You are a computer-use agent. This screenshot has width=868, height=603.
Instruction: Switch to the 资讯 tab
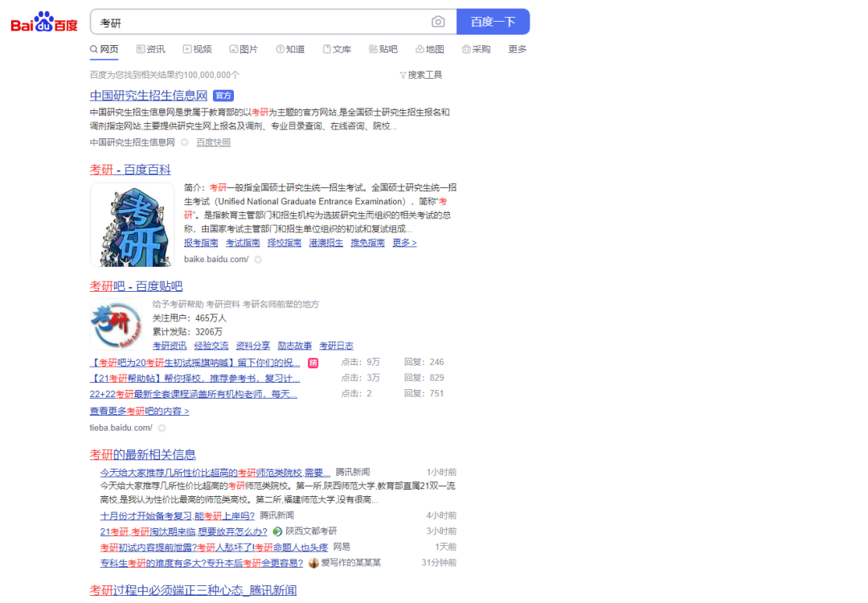(150, 49)
